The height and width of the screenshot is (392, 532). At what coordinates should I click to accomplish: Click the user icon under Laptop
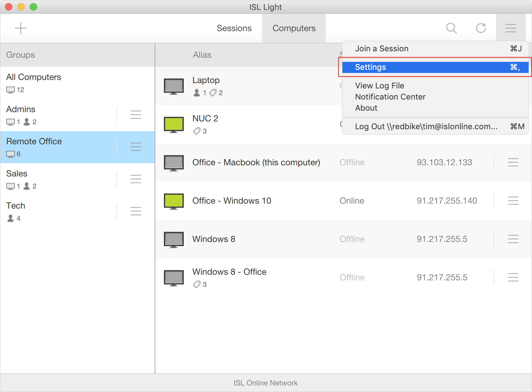(196, 93)
